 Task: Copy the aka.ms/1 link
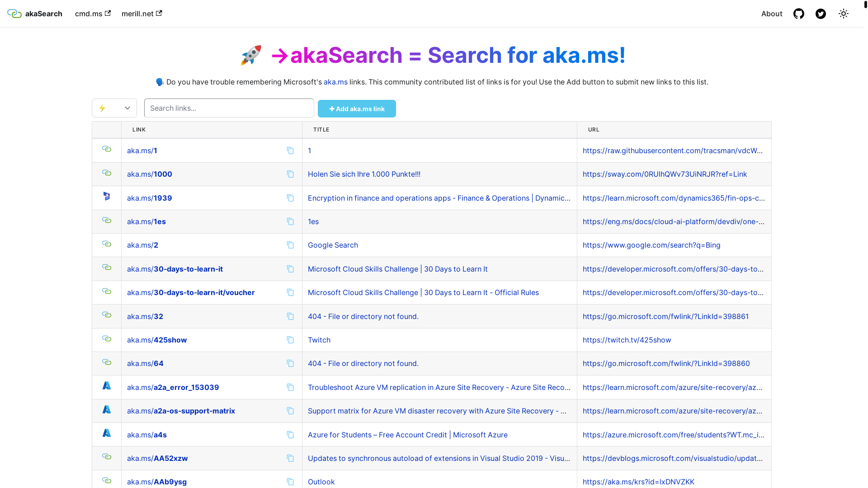[290, 150]
